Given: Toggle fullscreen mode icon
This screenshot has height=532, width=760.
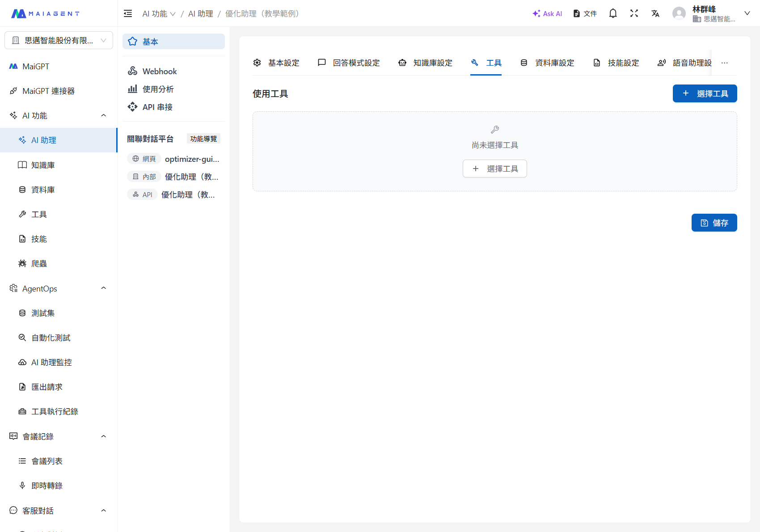Looking at the screenshot, I should [x=634, y=13].
